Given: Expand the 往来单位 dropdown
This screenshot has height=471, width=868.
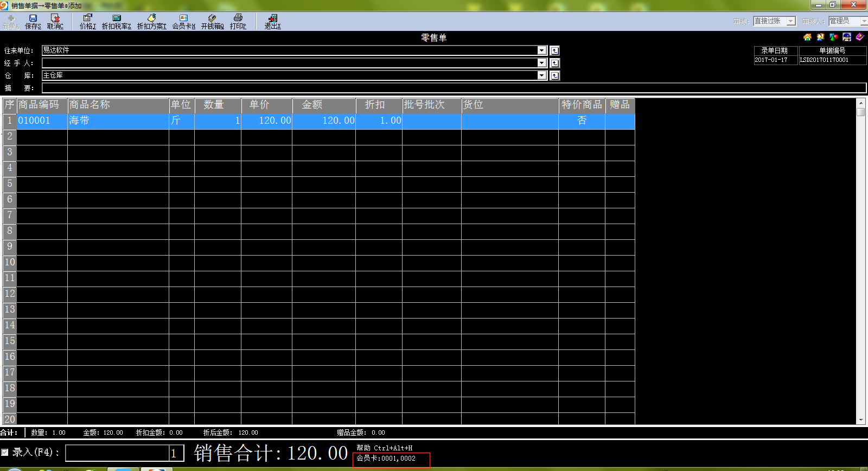Looking at the screenshot, I should pyautogui.click(x=541, y=50).
